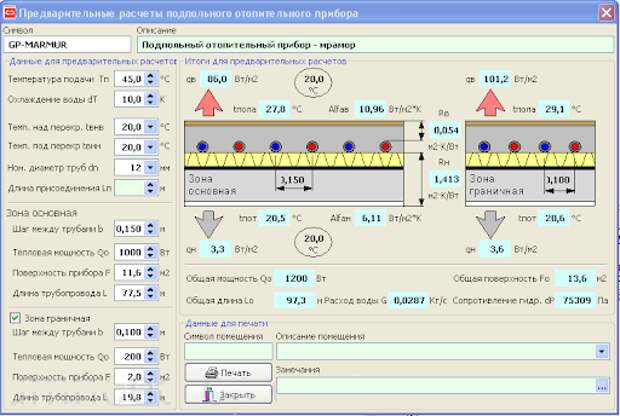Adjust boundary zone pipe length 19,8 stepper
Viewport: 620px width, 416px height.
click(x=150, y=397)
